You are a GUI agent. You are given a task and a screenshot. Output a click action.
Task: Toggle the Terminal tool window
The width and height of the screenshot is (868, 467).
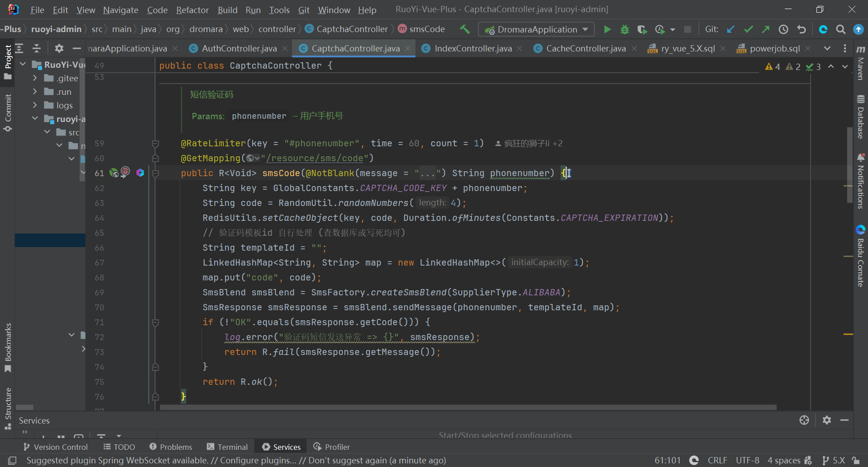point(227,447)
